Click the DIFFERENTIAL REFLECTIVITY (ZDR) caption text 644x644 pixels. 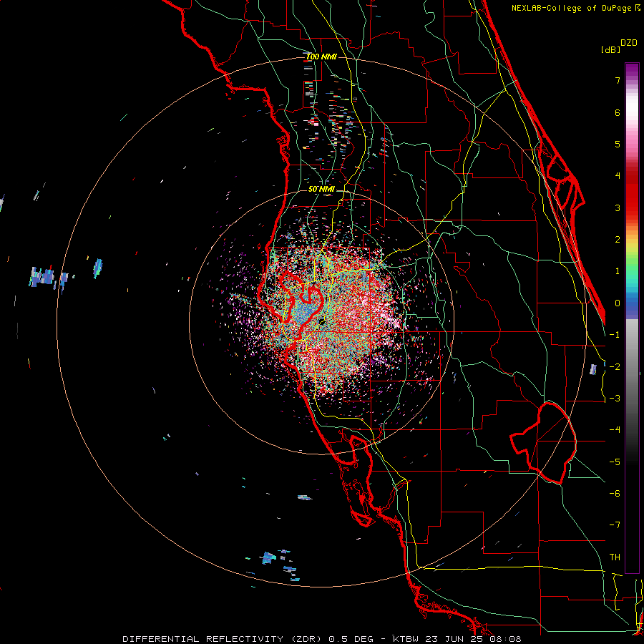tap(223, 639)
